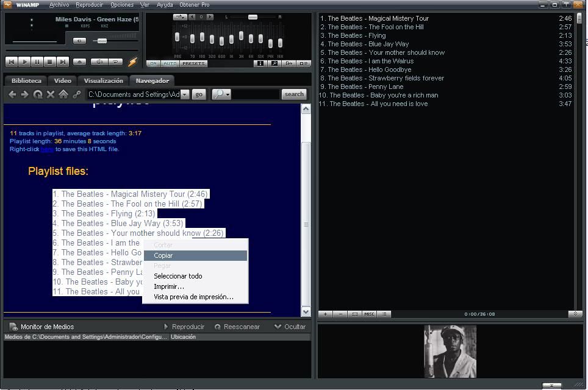Toggle shuffle playback mode
Screen dimensions: 588x390
pyautogui.click(x=98, y=62)
